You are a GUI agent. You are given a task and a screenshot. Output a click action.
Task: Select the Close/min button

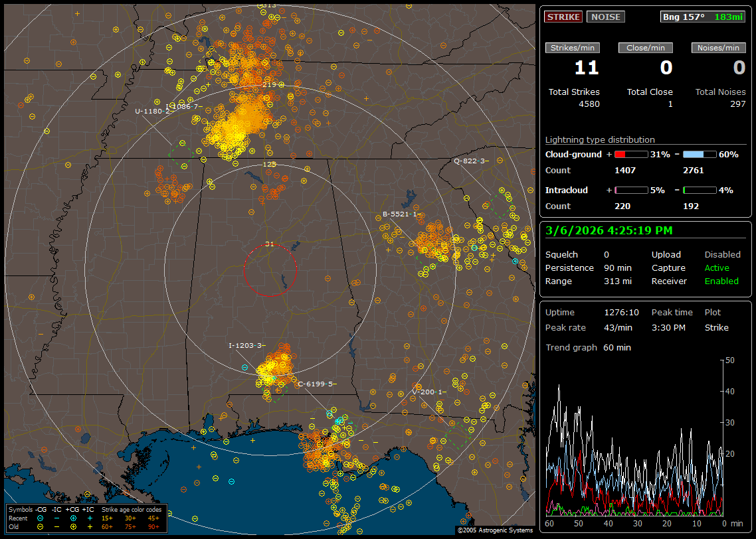pos(646,48)
